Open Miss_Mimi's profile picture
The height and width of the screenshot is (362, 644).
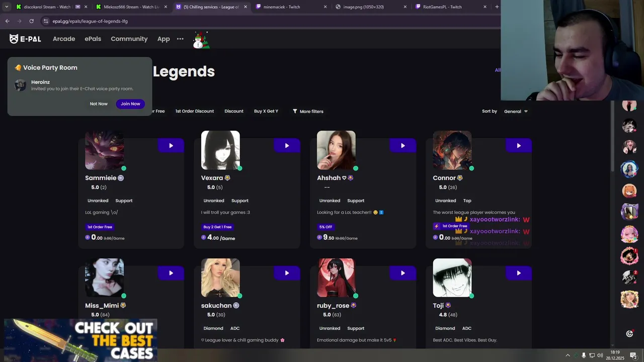(x=105, y=278)
